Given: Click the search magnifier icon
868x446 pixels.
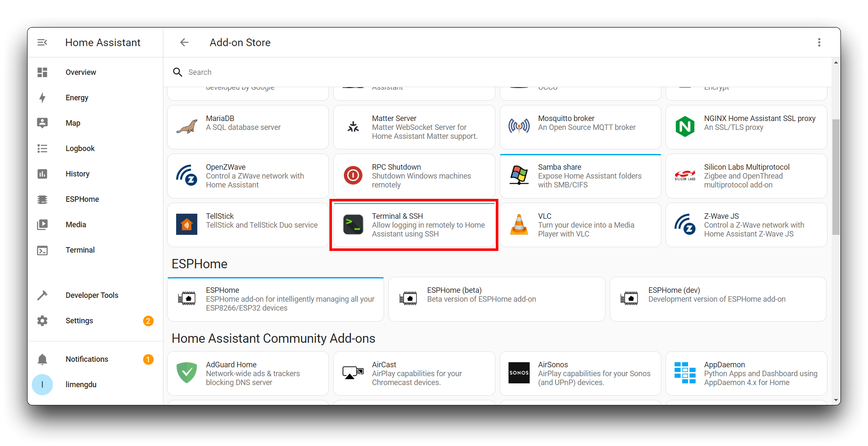Looking at the screenshot, I should coord(177,72).
